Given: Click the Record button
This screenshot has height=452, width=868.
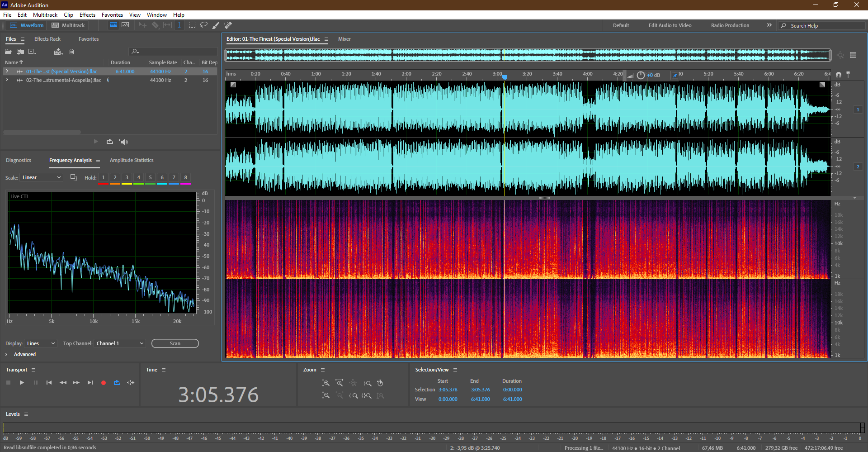Looking at the screenshot, I should 104,383.
